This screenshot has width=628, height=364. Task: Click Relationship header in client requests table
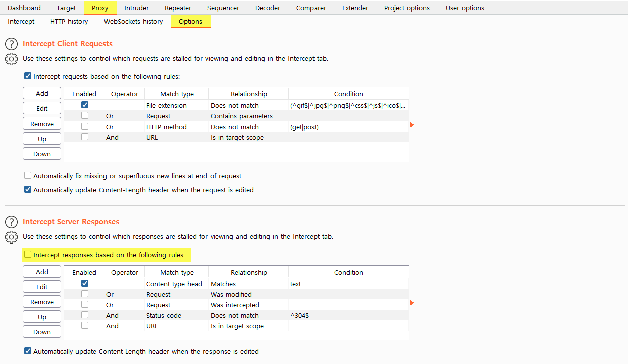pos(249,94)
